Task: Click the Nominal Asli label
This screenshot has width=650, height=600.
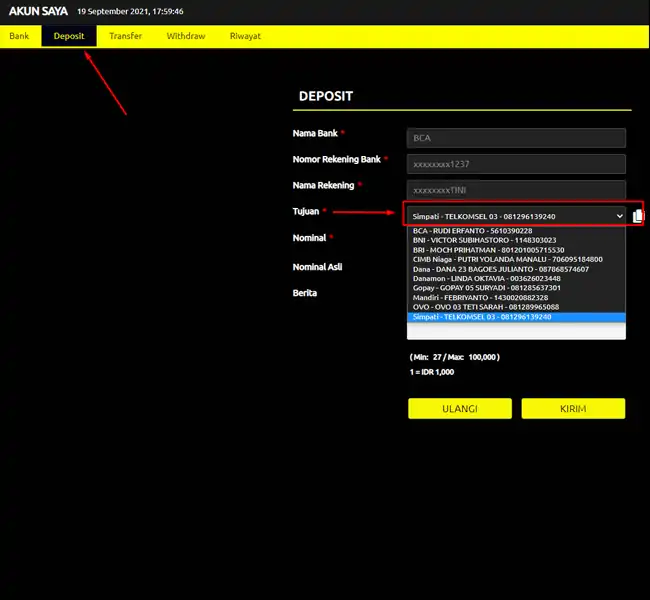Action: 318,267
